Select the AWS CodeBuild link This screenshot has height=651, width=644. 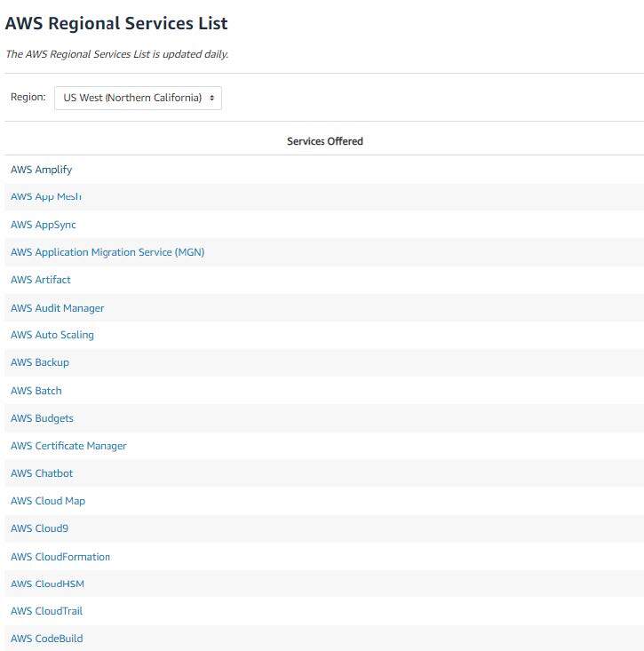pos(47,639)
